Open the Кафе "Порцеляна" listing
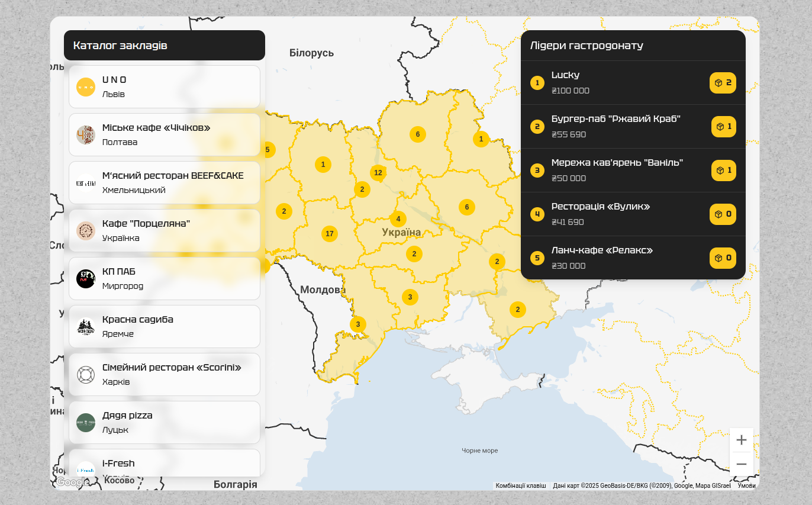This screenshot has width=812, height=505. click(165, 231)
